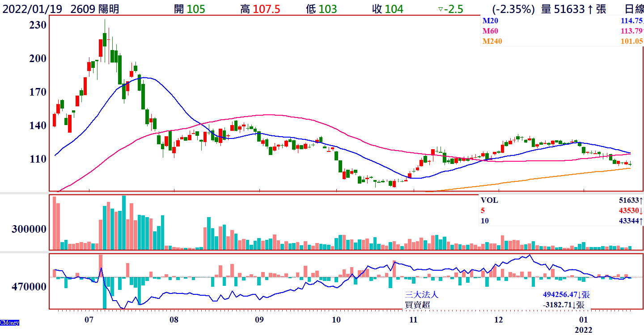The image size is (644, 335).
Task: Click the high price 高 107.5
Action: (260, 9)
